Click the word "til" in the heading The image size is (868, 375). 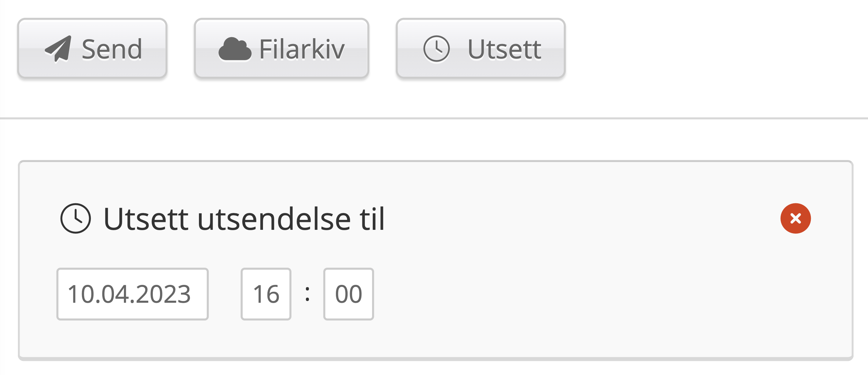(x=372, y=219)
